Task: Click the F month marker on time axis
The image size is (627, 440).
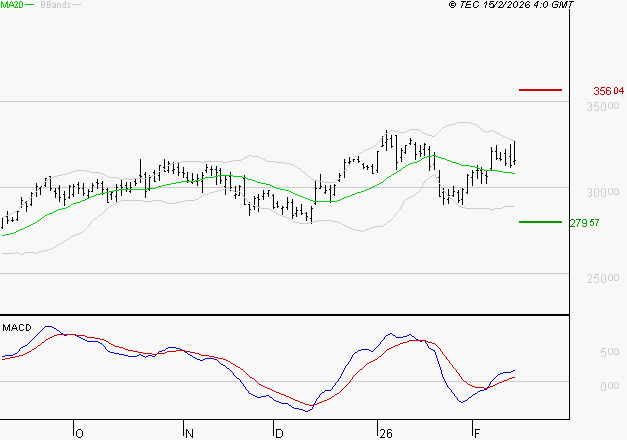Action: [474, 433]
